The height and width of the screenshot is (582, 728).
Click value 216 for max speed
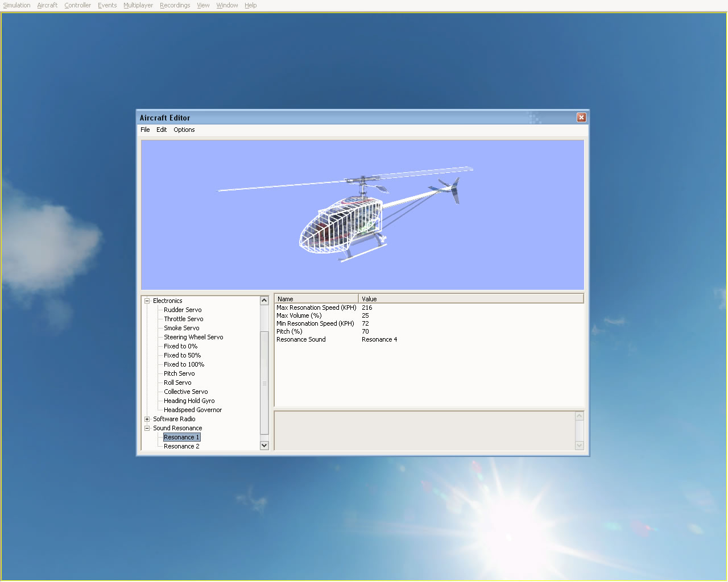point(367,307)
